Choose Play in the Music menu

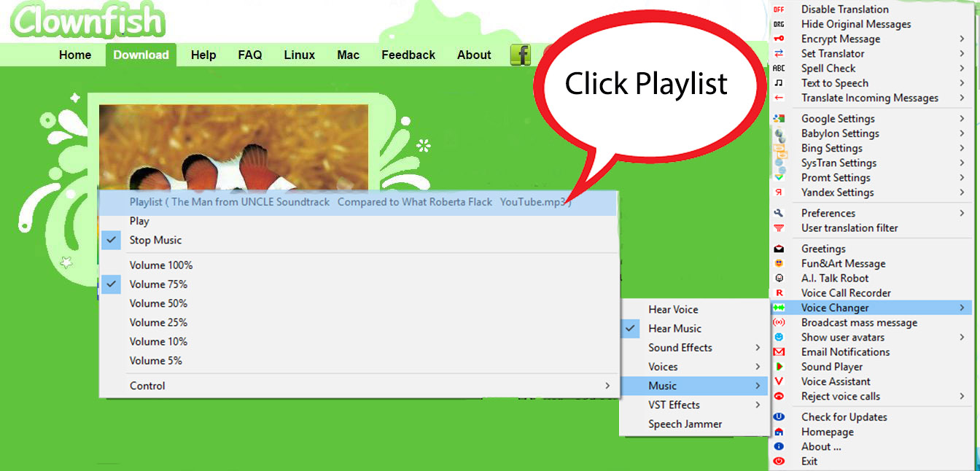[358, 221]
